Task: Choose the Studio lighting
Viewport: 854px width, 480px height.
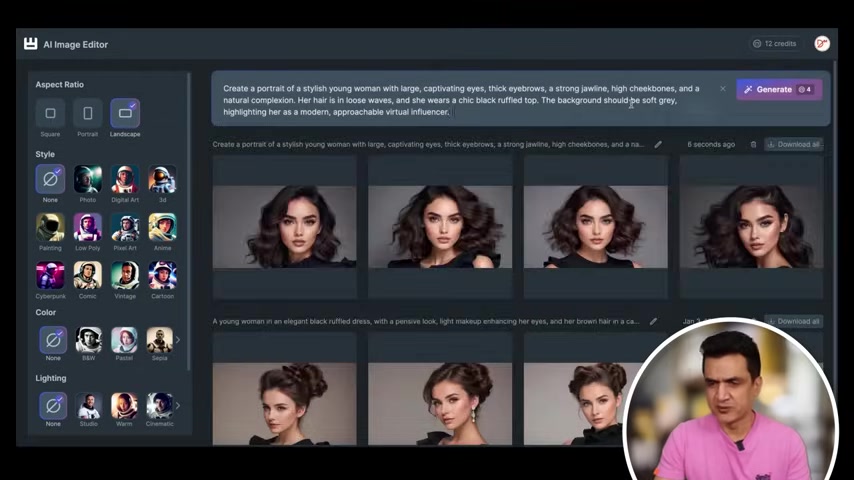Action: pyautogui.click(x=88, y=406)
